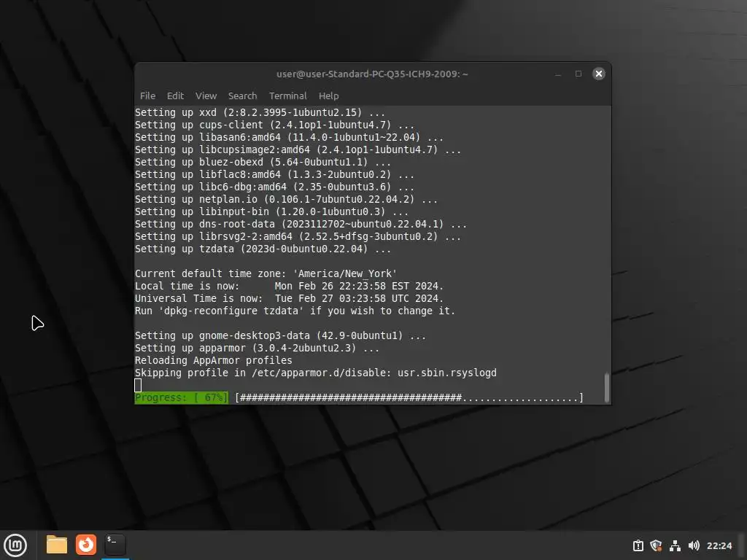The width and height of the screenshot is (747, 560).
Task: Click the 'Current default time zone' line
Action: tap(266, 274)
